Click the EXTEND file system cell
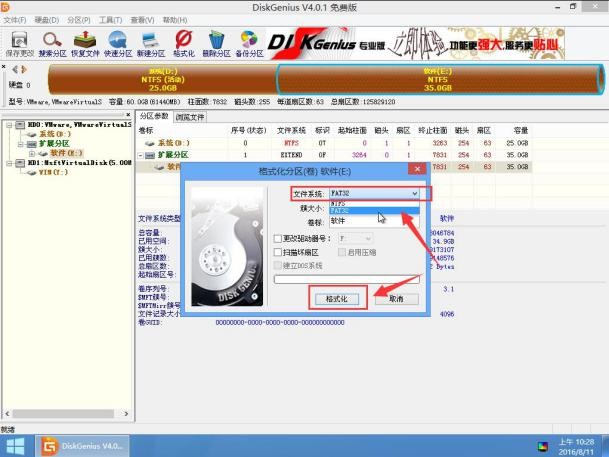This screenshot has width=609, height=457. click(291, 155)
